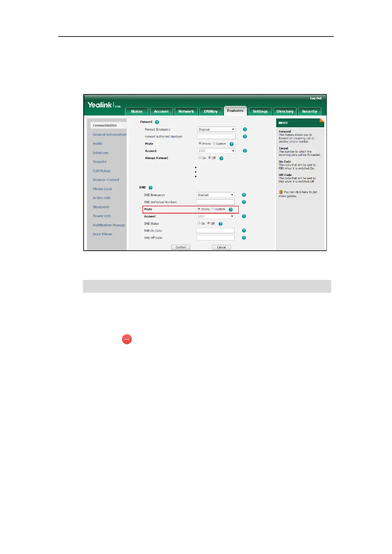
Task: Open help for the DND section heading
Action: coord(151,188)
